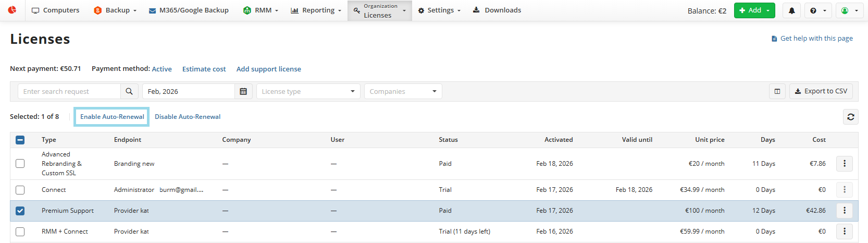Click the search magnifier icon button

point(129,91)
